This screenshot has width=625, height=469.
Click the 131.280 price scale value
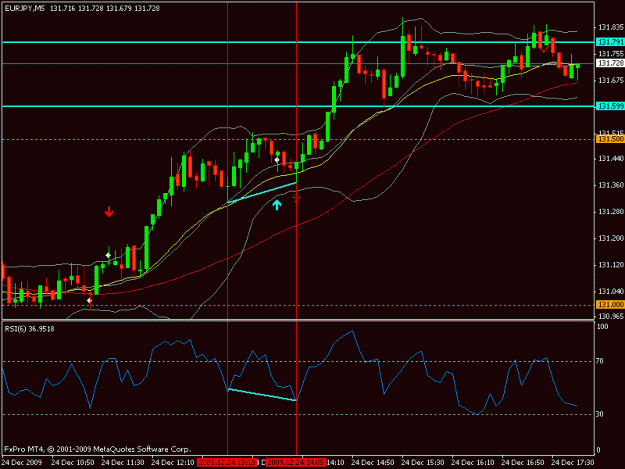610,212
